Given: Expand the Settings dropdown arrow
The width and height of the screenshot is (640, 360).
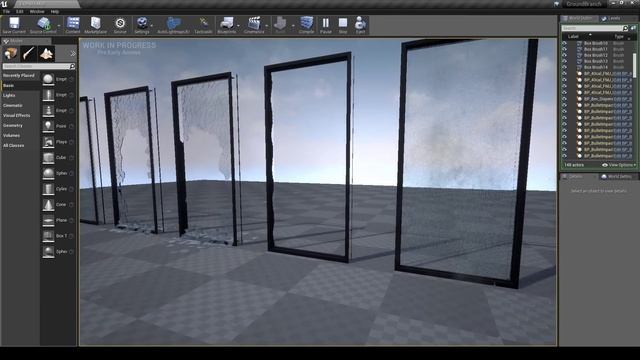Looking at the screenshot, I should [x=151, y=26].
